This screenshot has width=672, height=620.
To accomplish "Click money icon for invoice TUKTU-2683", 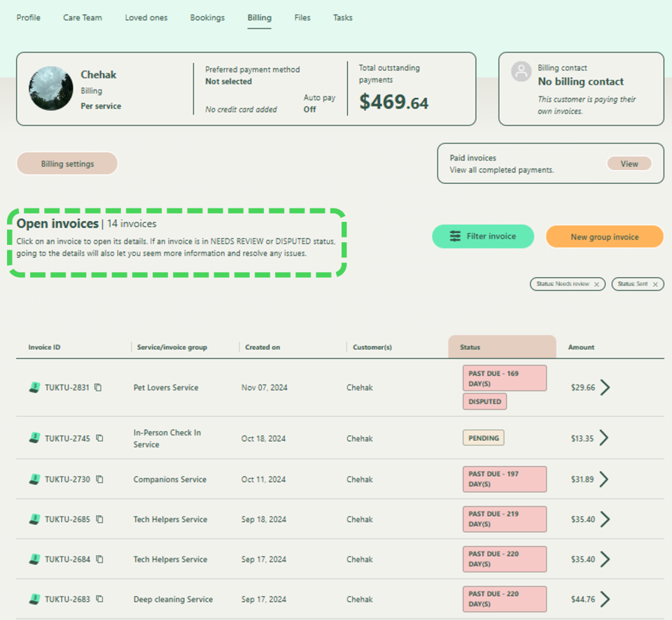I will 34,599.
